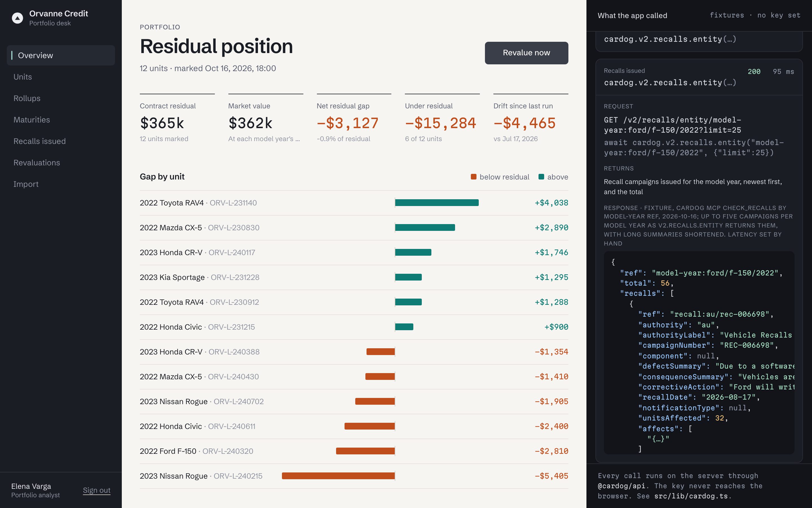Expand the Recalls issued call card header
812x508 pixels.
tap(699, 77)
